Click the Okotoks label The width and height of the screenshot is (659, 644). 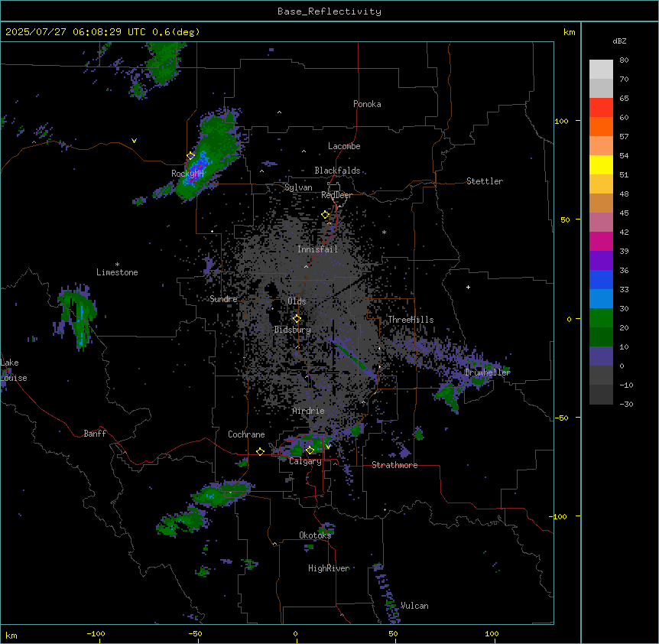tap(315, 535)
